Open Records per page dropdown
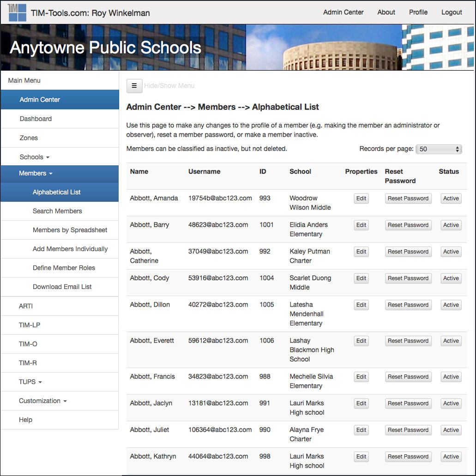Viewport: 476px width, 476px height. tap(439, 149)
